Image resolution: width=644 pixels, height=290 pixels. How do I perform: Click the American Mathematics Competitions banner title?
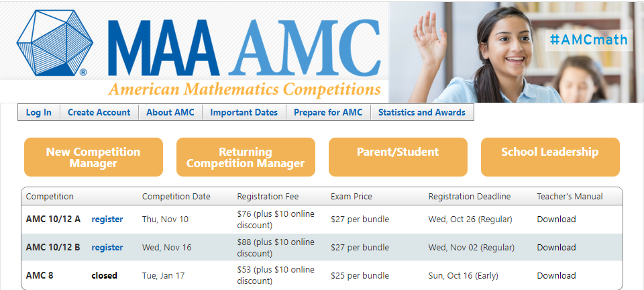(244, 89)
